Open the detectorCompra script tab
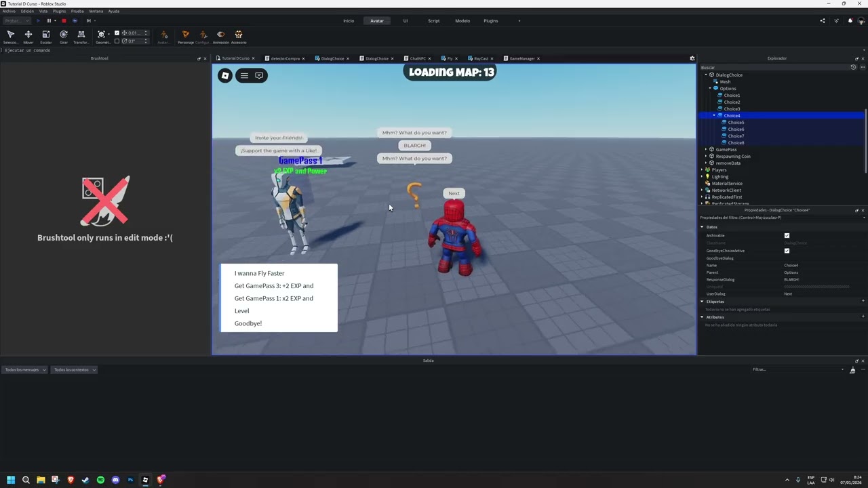868x488 pixels. (x=285, y=58)
